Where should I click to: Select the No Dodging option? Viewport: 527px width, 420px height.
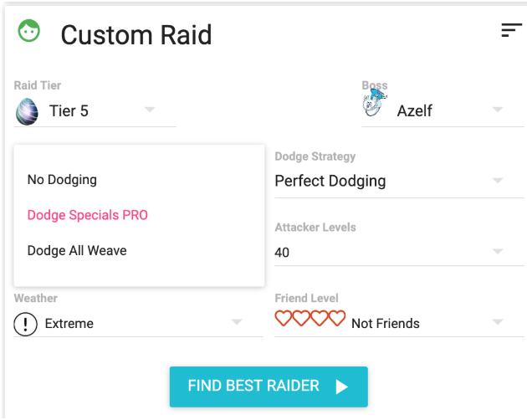coord(62,180)
